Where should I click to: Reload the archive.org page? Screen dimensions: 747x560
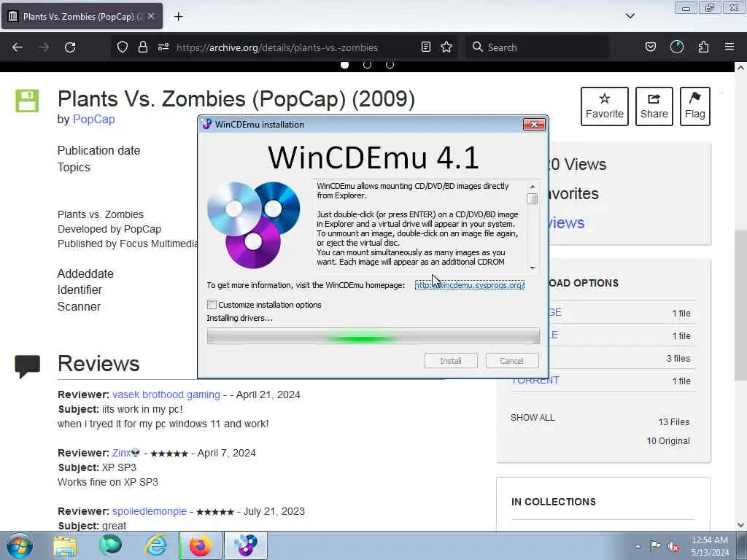coord(70,47)
